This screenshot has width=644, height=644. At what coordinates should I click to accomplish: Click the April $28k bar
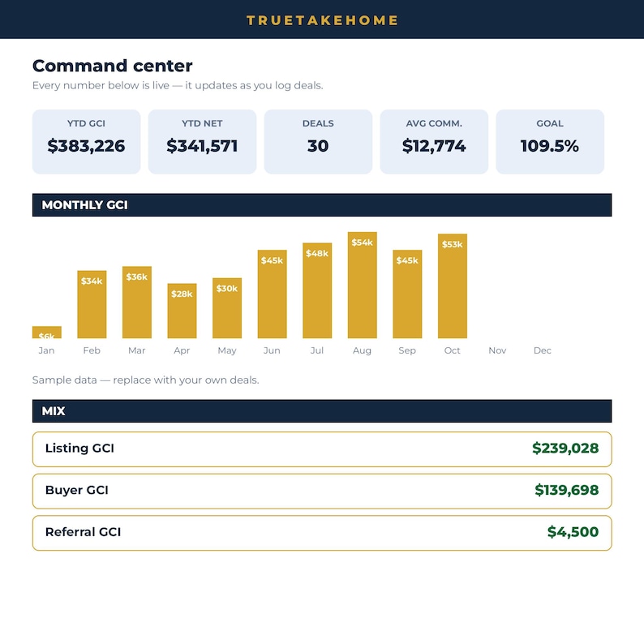click(x=182, y=311)
